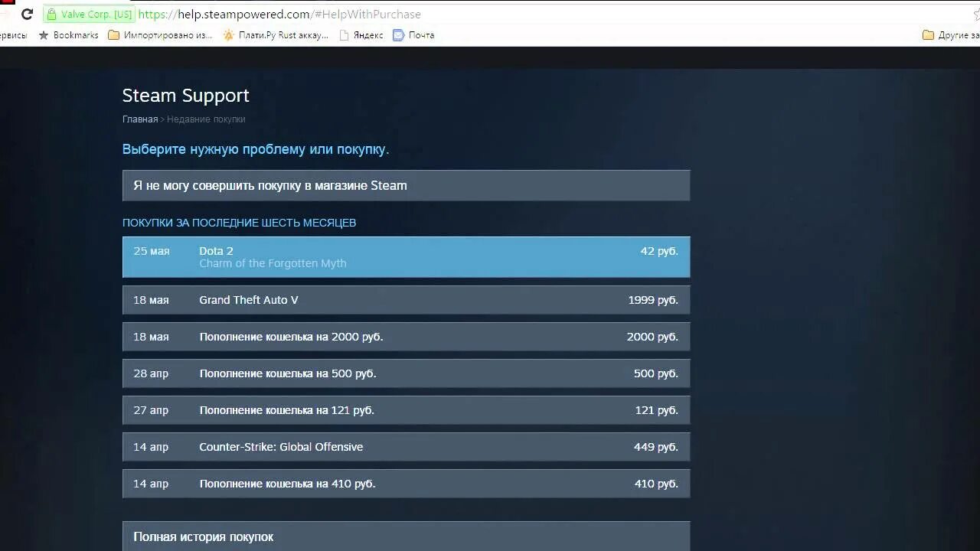Go to Главная in the breadcrumb
This screenshot has height=551, width=980.
tap(140, 119)
